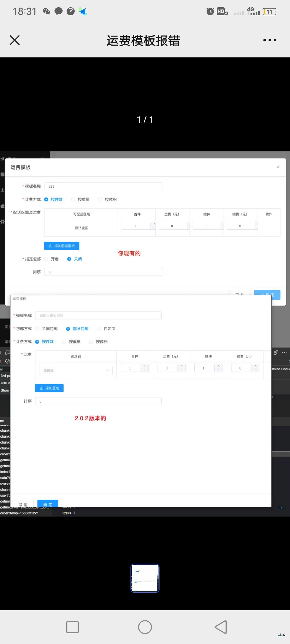Click 取消 in the 2.0.2版本 dialog
290x644 pixels.
pos(23,504)
